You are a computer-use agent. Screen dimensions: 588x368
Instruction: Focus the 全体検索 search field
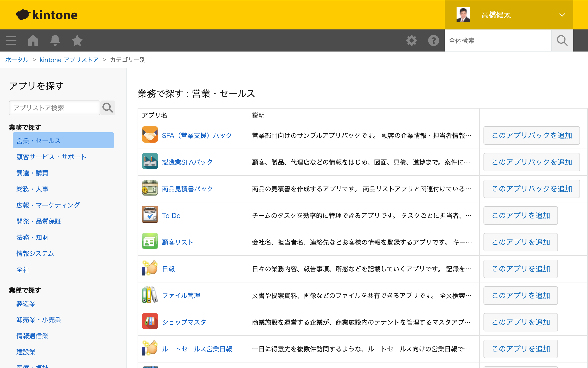[498, 40]
